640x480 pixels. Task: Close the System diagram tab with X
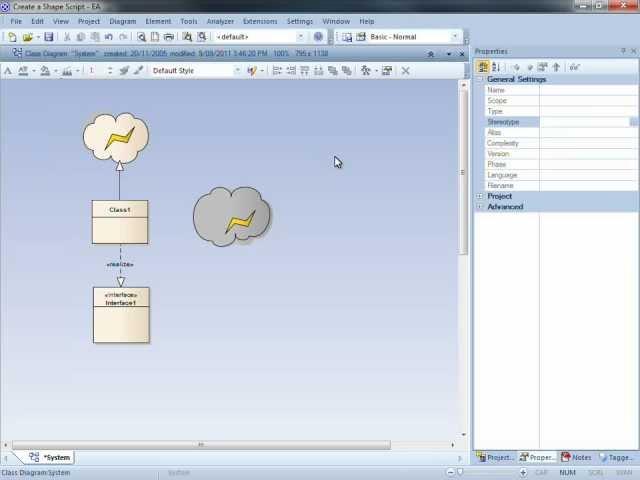(x=462, y=54)
